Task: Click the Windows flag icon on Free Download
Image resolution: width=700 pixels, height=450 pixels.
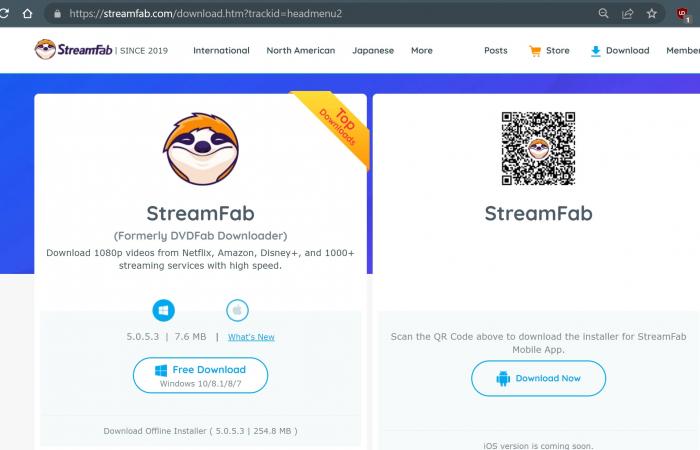Action: (x=161, y=370)
